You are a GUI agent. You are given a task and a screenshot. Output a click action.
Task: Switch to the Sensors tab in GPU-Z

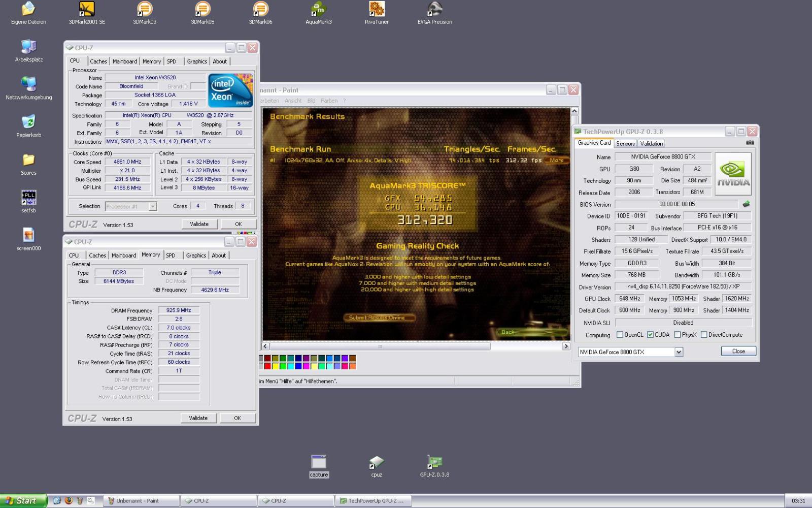pos(625,144)
